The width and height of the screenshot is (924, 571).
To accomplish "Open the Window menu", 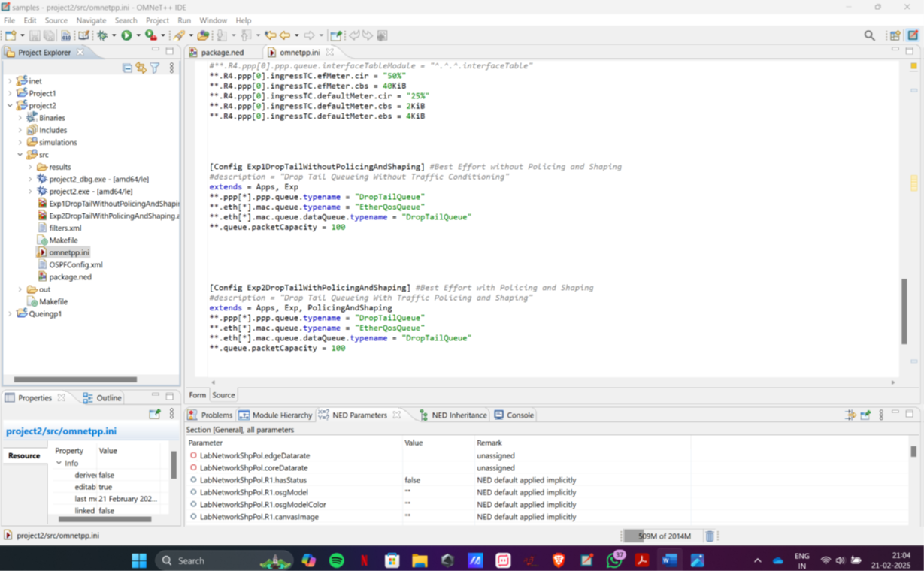I will tap(213, 20).
